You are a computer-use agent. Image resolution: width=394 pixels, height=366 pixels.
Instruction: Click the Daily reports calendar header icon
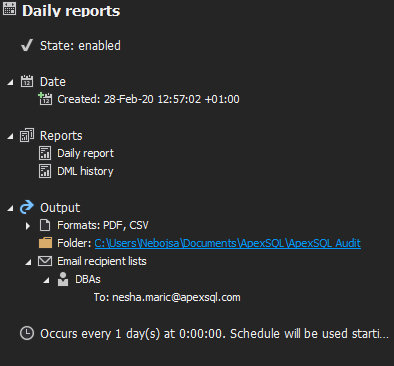point(9,8)
